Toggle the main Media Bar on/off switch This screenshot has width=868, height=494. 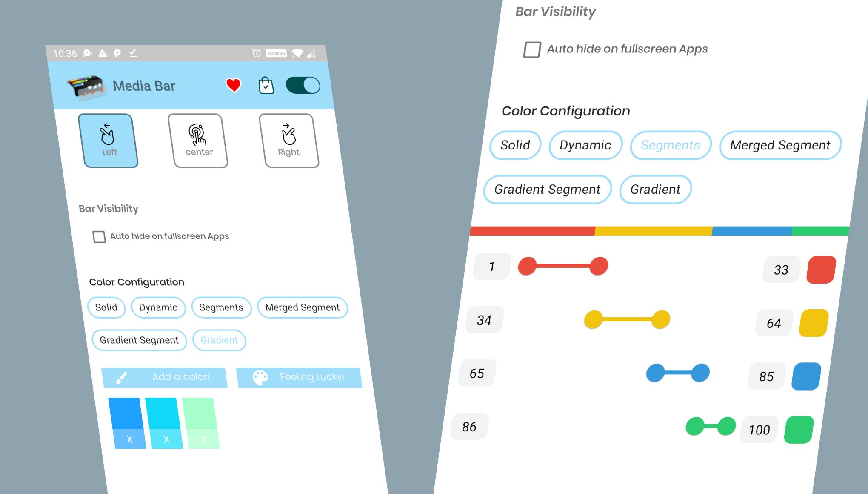[x=302, y=85]
